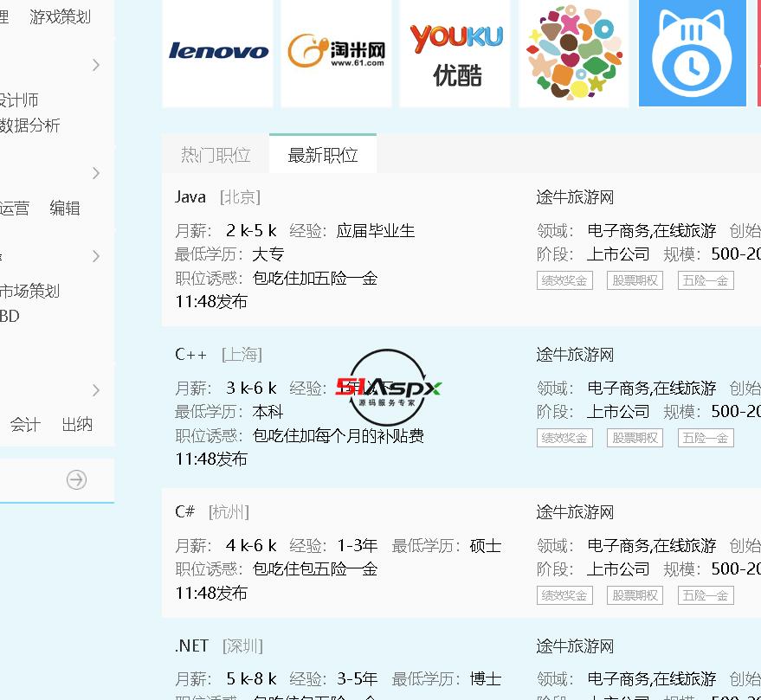This screenshot has width=761, height=700.
Task: Click 途牛旅游网 in the C# row
Action: [x=575, y=512]
